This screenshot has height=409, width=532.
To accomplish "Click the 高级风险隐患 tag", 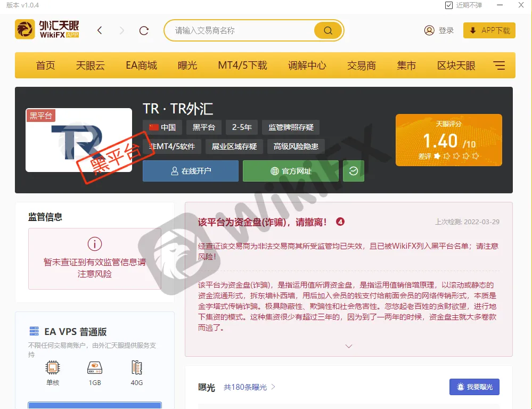I will click(x=296, y=146).
